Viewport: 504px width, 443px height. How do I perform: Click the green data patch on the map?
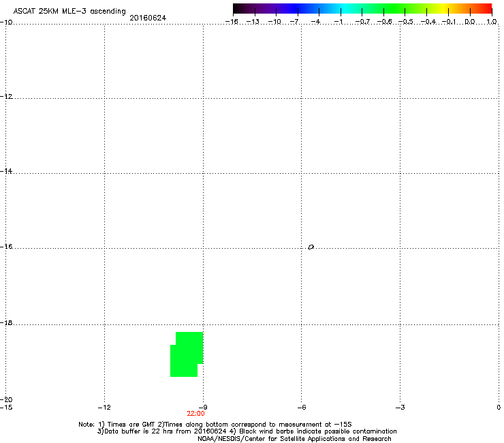[x=187, y=354]
